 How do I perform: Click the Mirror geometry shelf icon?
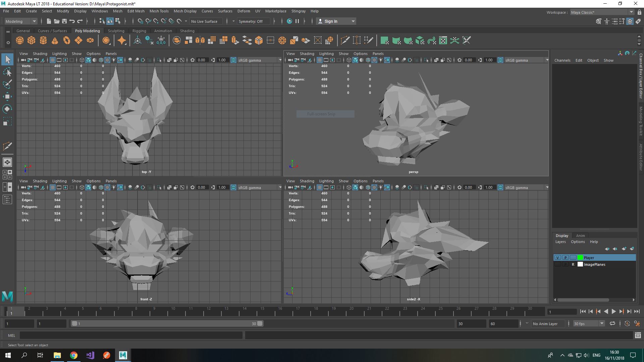[x=200, y=41]
